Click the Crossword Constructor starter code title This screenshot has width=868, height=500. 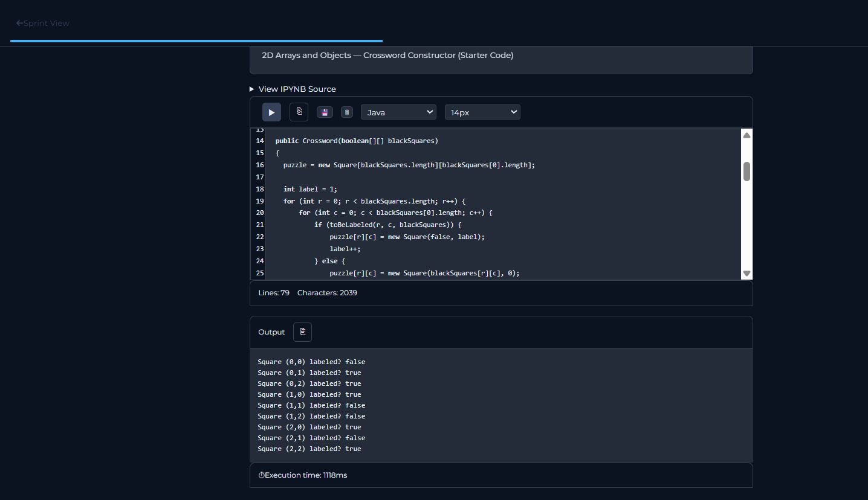coord(387,55)
